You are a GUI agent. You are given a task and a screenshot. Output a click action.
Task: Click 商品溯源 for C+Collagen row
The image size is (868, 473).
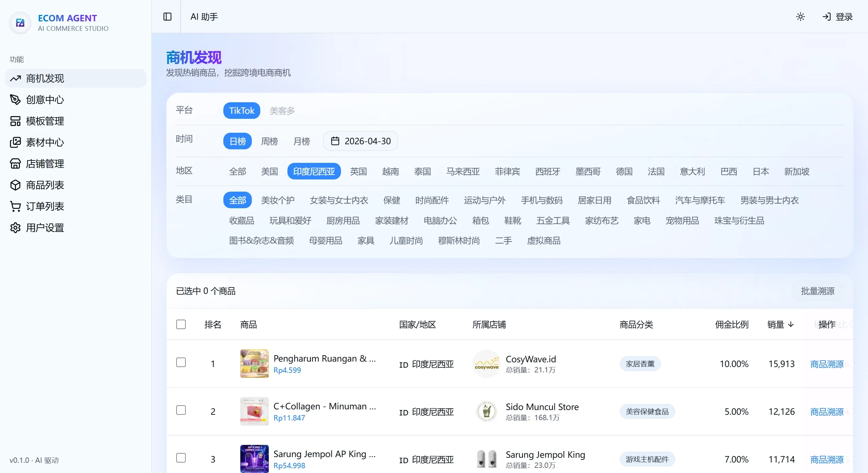pyautogui.click(x=827, y=412)
